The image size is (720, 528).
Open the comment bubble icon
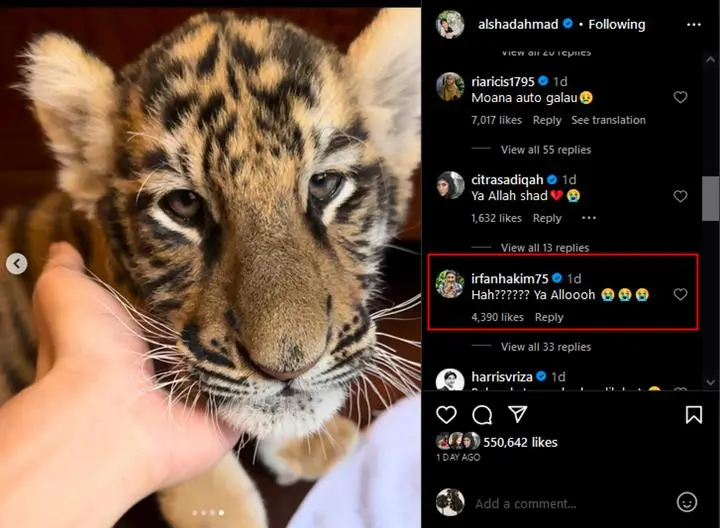(x=482, y=415)
